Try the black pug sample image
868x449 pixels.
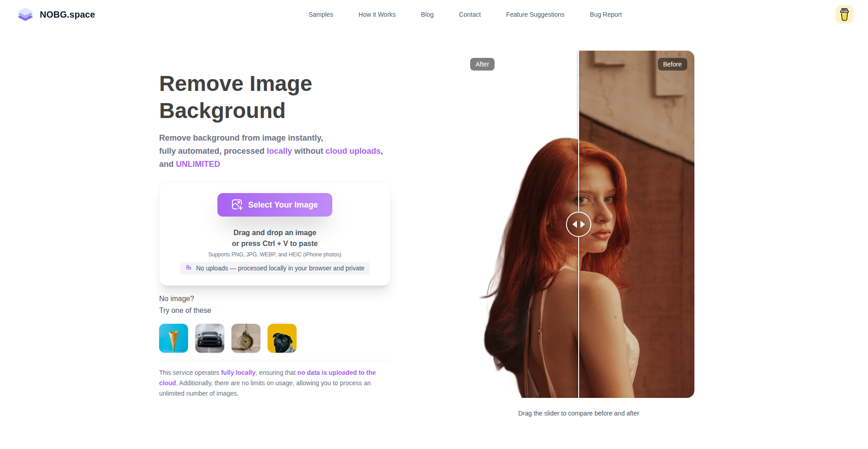tap(282, 338)
